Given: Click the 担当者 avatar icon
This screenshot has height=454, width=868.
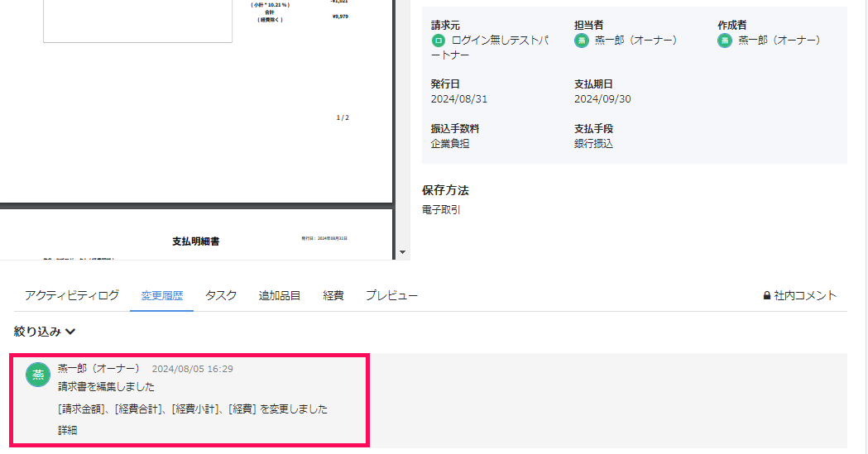Looking at the screenshot, I should pyautogui.click(x=581, y=41).
